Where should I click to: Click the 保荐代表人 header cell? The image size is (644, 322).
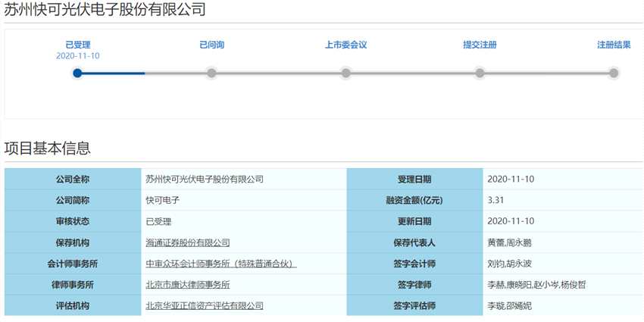coord(415,242)
